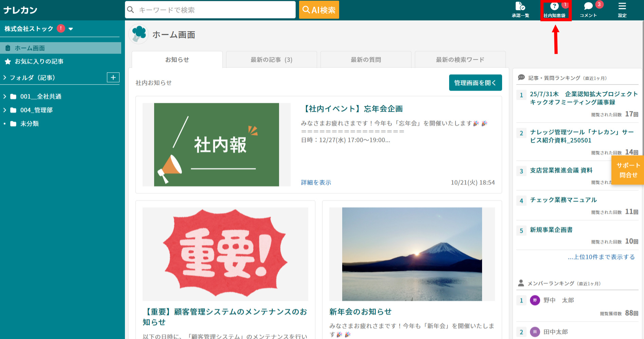
Task: Click inside the keyword search input field
Action: 210,10
